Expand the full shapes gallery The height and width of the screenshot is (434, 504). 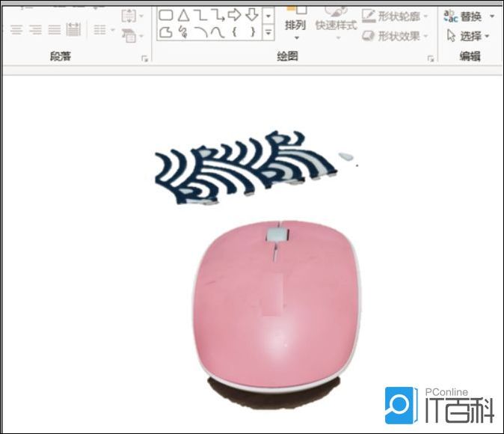point(268,32)
